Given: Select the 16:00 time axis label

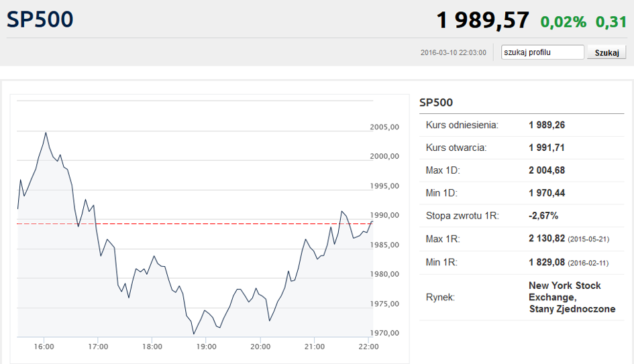Looking at the screenshot, I should coord(44,347).
